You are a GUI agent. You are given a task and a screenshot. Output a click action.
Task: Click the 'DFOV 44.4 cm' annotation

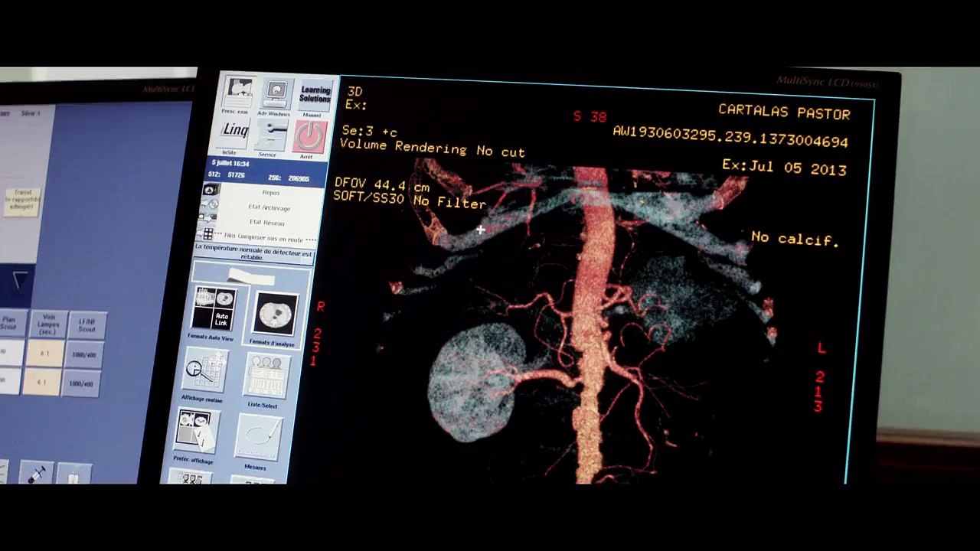coord(382,185)
